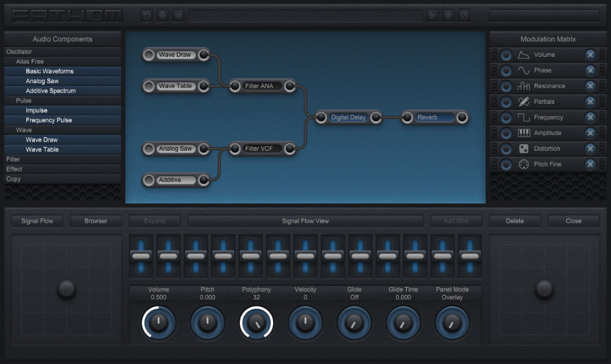The width and height of the screenshot is (611, 364).
Task: Remove the Amplitude modulation with its X button
Action: tap(590, 133)
